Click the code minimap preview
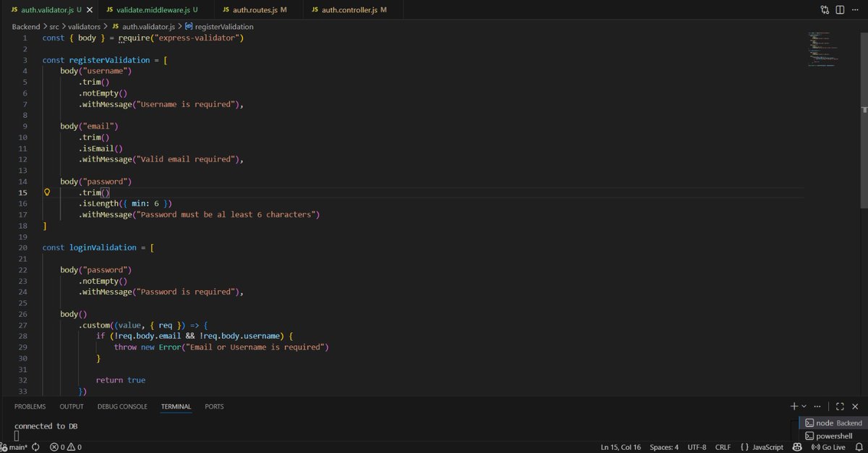The image size is (868, 453). (x=823, y=50)
